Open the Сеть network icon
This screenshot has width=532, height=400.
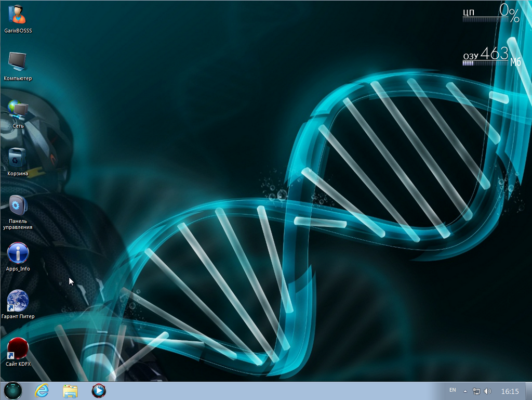[x=18, y=114]
